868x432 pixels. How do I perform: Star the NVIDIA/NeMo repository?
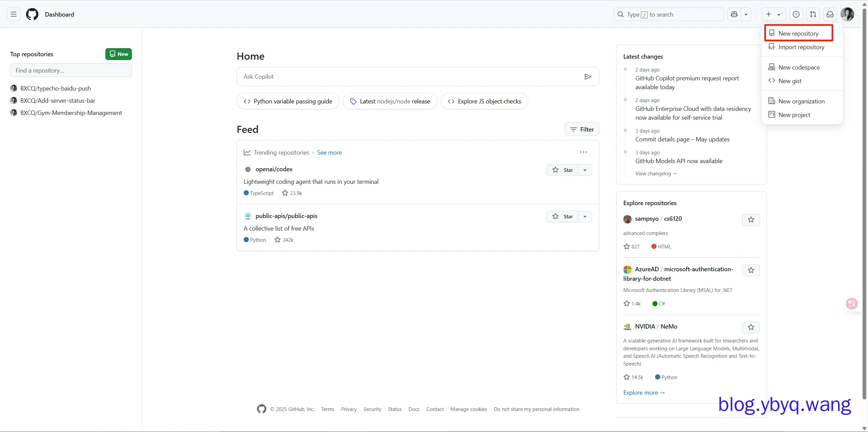pyautogui.click(x=751, y=327)
